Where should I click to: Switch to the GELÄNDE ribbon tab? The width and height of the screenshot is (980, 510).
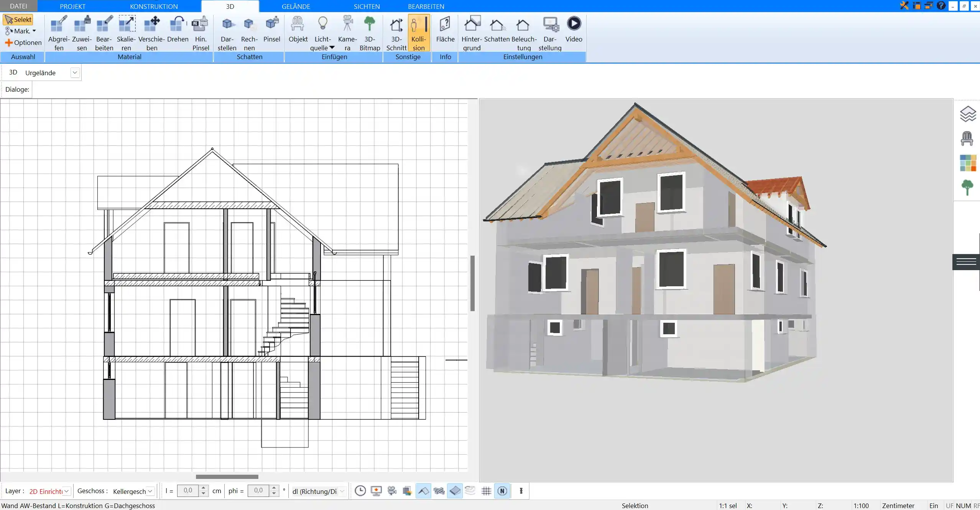click(296, 6)
